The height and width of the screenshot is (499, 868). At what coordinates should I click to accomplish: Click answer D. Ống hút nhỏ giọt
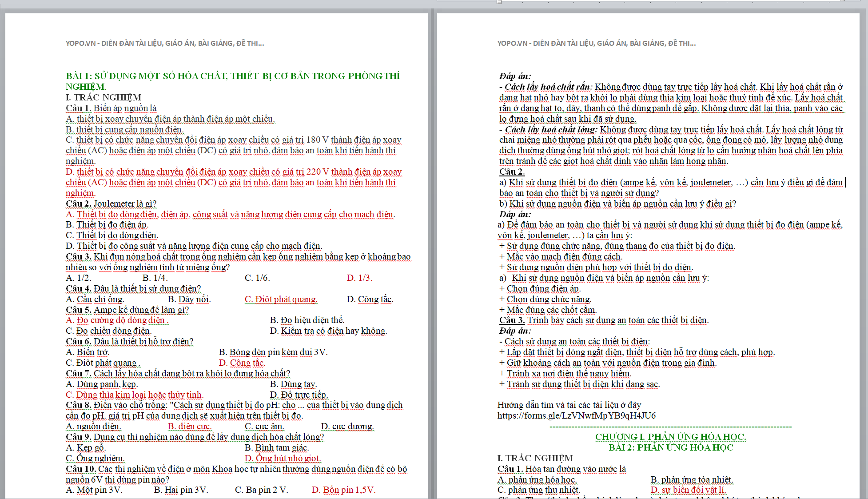(x=283, y=459)
